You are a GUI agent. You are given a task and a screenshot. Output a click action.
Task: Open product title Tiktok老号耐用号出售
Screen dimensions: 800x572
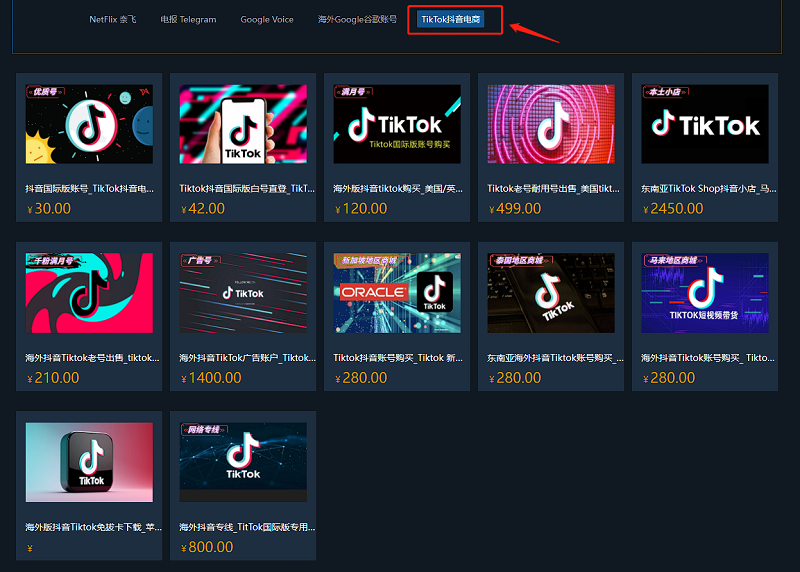553,189
